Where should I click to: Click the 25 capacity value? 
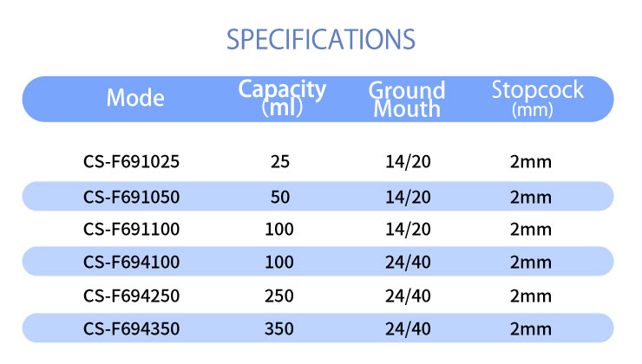click(x=279, y=162)
